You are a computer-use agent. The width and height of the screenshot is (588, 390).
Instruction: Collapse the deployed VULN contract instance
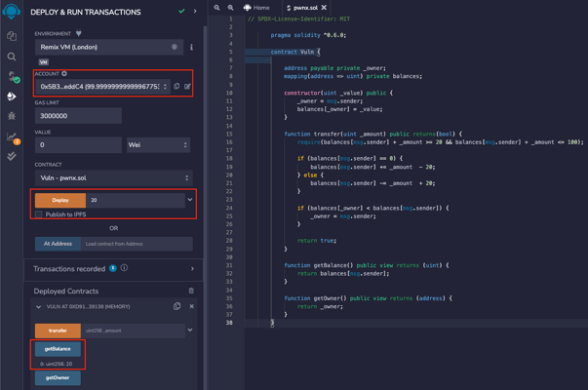39,306
